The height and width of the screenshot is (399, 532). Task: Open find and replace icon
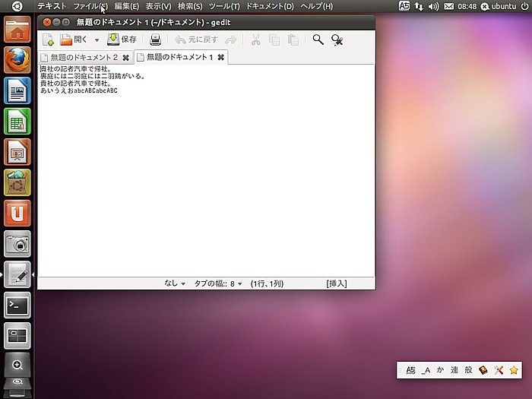pyautogui.click(x=337, y=40)
